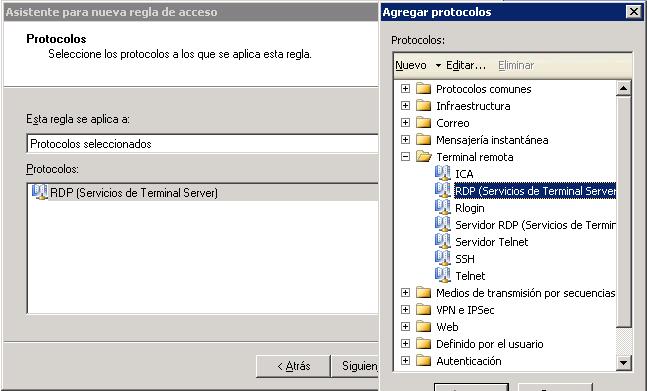Image resolution: width=647 pixels, height=391 pixels.
Task: Click the RDP (Servicios de Terminal Server) tree icon
Action: coord(442,191)
